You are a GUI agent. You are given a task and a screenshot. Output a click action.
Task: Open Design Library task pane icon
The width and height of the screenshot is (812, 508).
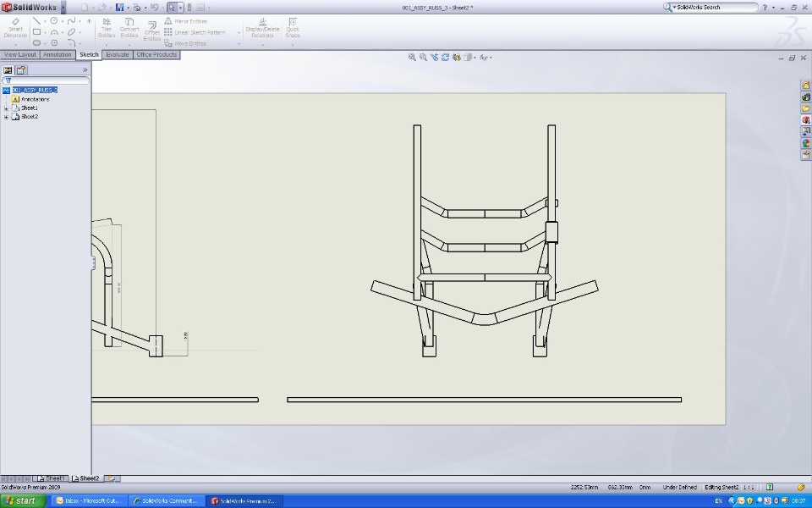click(x=806, y=97)
